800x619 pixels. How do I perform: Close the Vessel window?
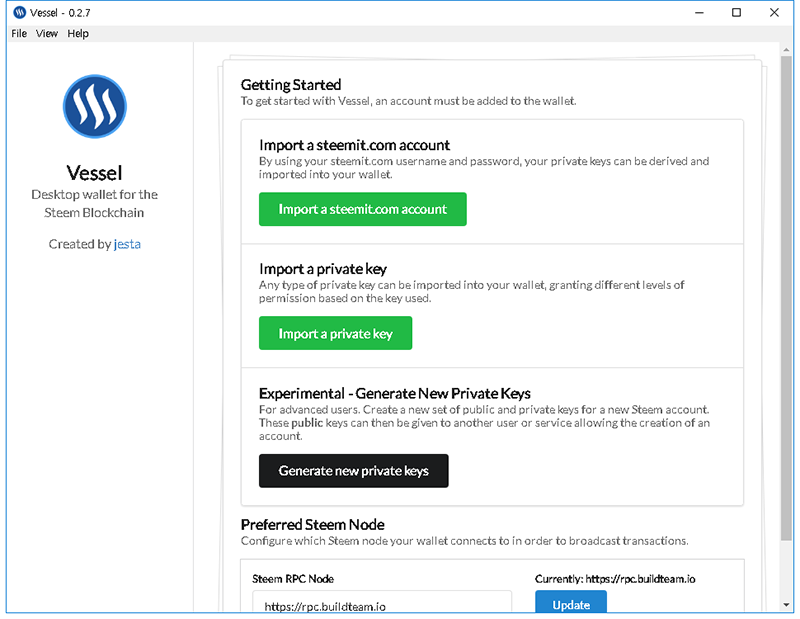(x=774, y=12)
